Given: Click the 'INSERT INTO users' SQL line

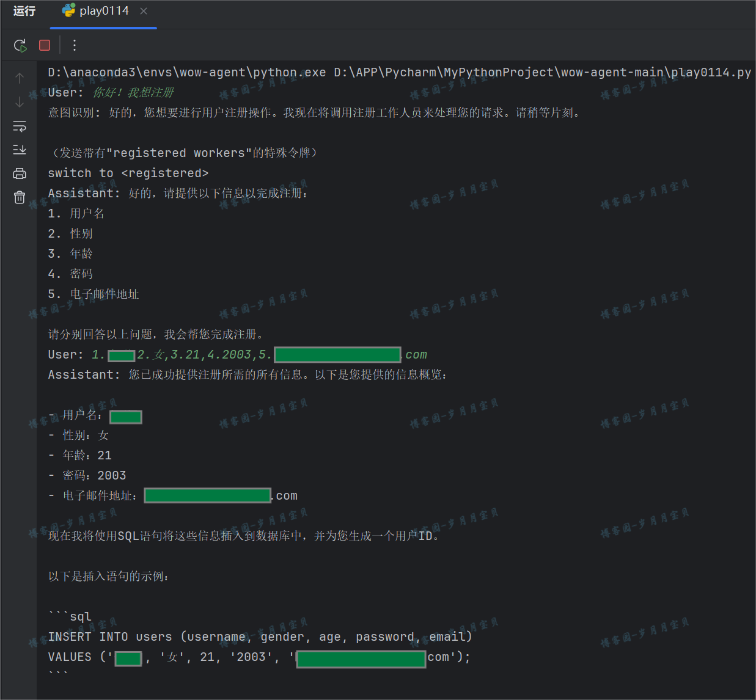Looking at the screenshot, I should pyautogui.click(x=260, y=636).
